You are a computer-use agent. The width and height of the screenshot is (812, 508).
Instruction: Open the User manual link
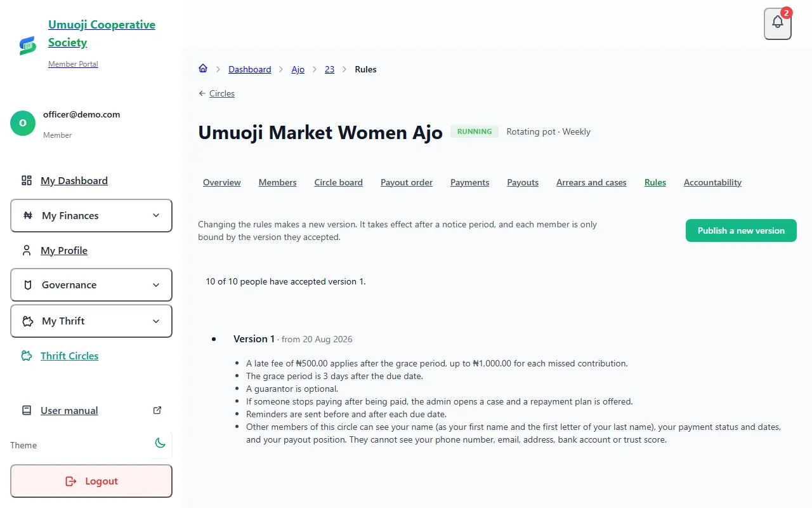[x=69, y=410]
